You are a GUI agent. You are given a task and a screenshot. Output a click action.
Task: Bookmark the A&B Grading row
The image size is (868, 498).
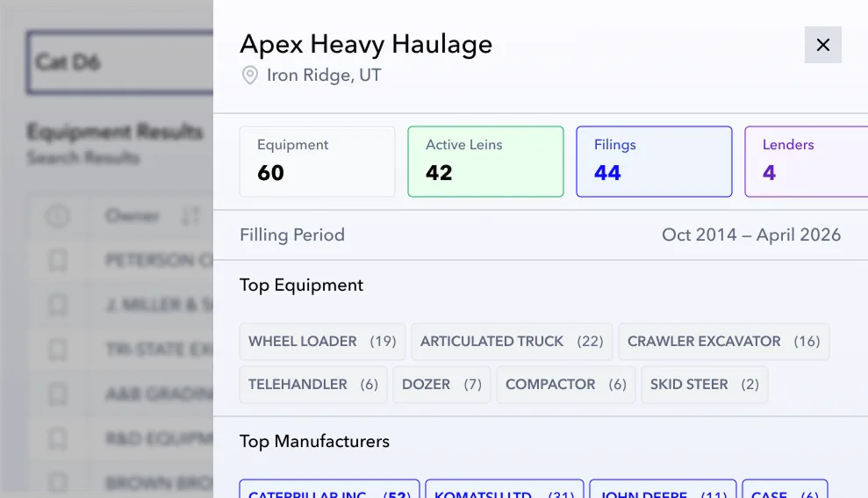[58, 393]
